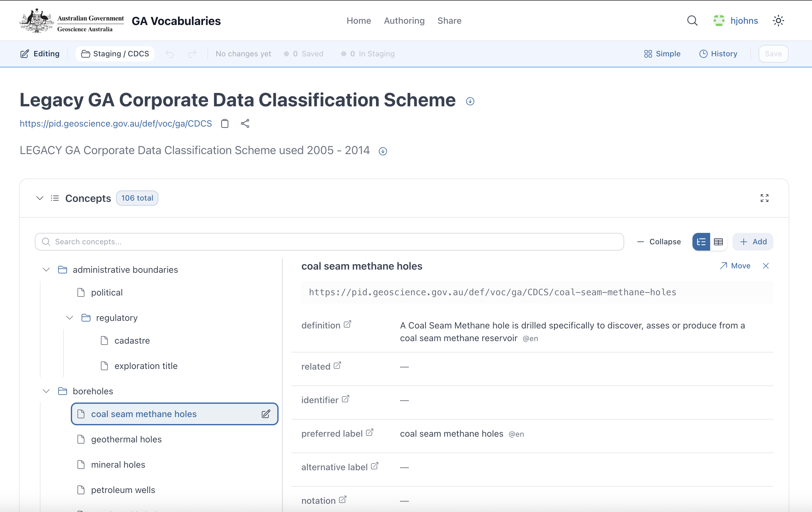
Task: Edit the definition property icon
Action: pos(347,324)
